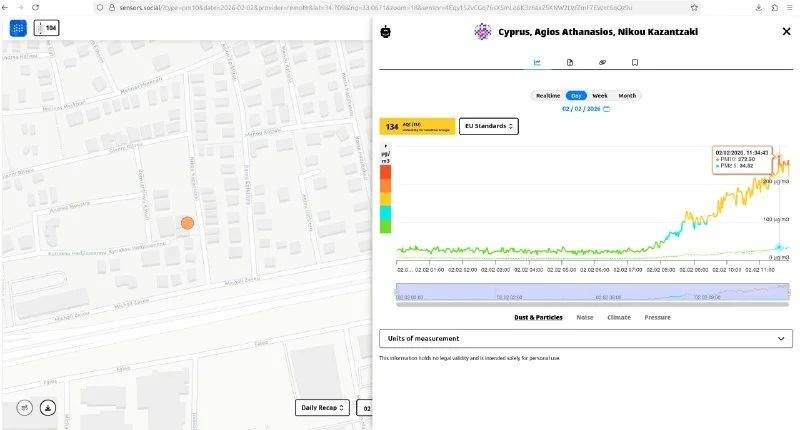Select the Week period option
Image resolution: width=800 pixels, height=430 pixels.
click(x=599, y=96)
